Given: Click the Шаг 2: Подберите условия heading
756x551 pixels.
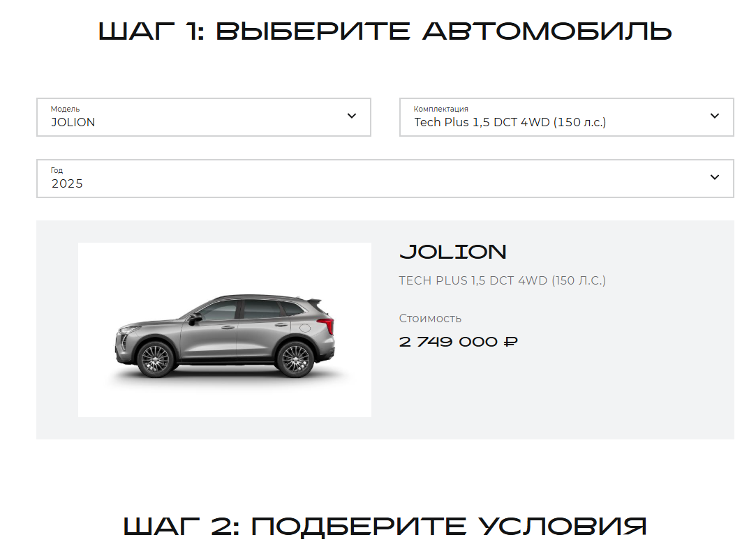Looking at the screenshot, I should coord(385,526).
